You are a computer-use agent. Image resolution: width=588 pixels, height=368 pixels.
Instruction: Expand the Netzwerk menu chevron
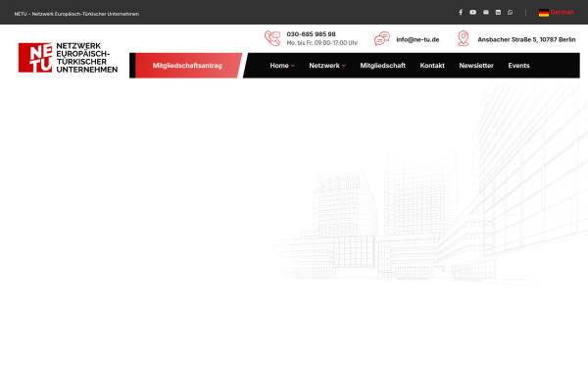(x=344, y=66)
